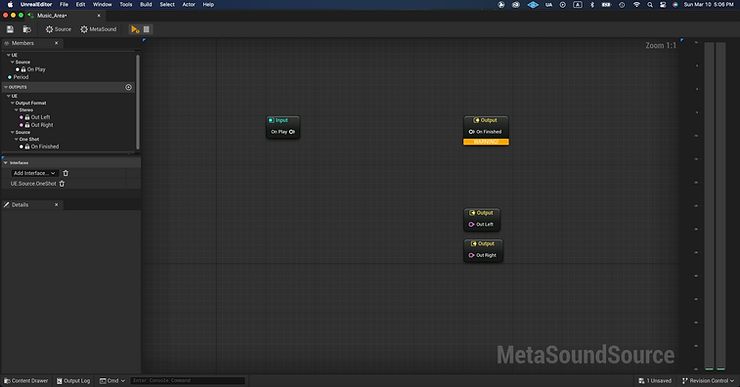The height and width of the screenshot is (387, 740).
Task: Close the Members panel tab
Action: (57, 43)
